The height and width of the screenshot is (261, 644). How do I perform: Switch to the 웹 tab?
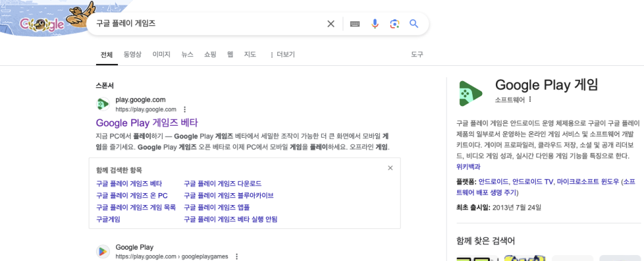point(230,54)
